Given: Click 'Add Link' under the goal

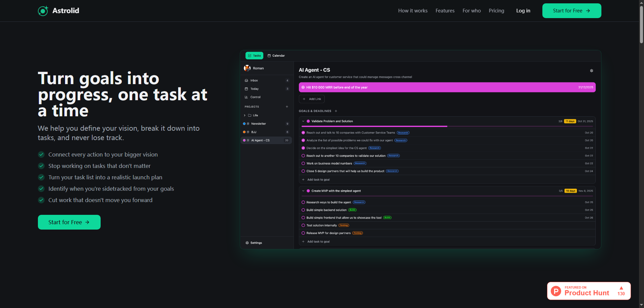Looking at the screenshot, I should coord(311,99).
